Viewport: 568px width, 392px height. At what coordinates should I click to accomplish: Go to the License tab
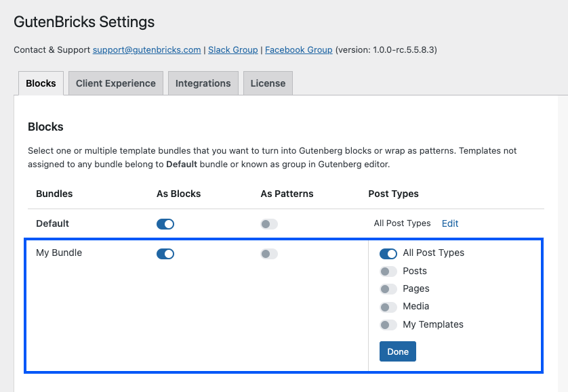click(x=268, y=83)
